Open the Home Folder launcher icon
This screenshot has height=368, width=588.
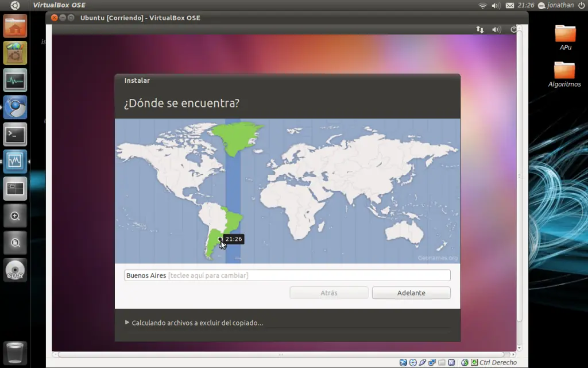15,26
